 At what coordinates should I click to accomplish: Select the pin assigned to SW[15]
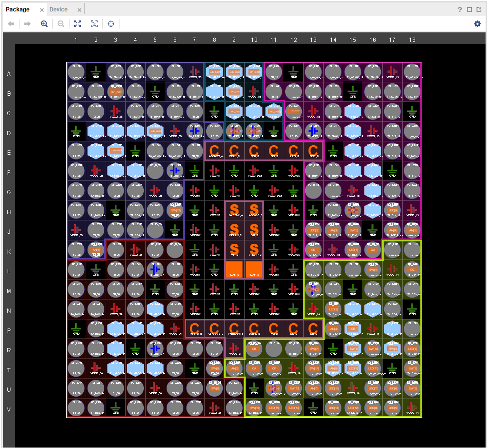coord(254,408)
